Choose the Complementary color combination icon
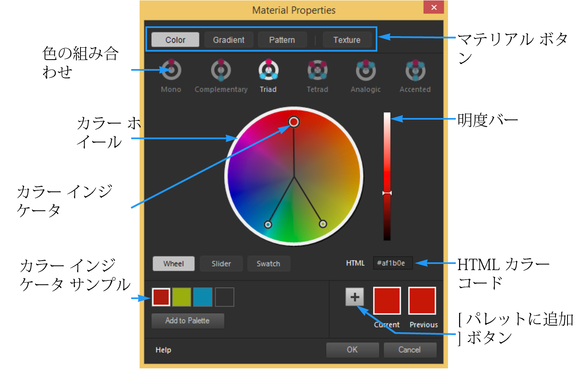588x370 pixels. [x=221, y=70]
